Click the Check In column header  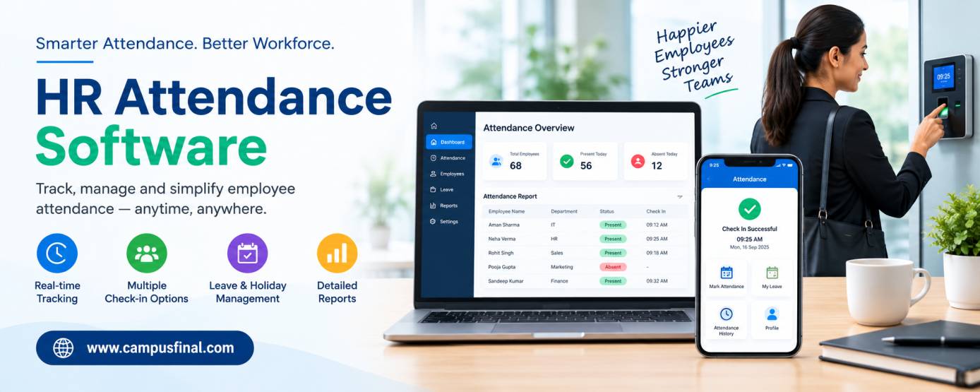pyautogui.click(x=656, y=211)
